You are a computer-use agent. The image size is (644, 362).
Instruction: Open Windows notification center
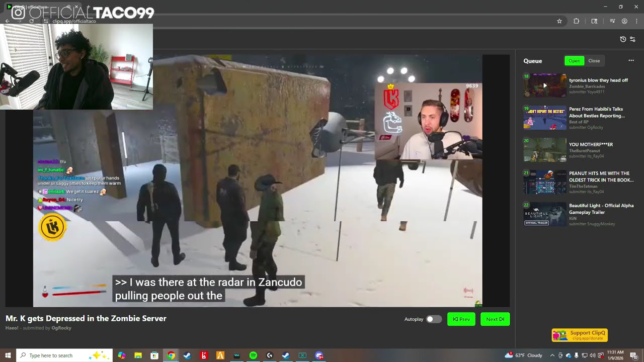tap(633, 355)
